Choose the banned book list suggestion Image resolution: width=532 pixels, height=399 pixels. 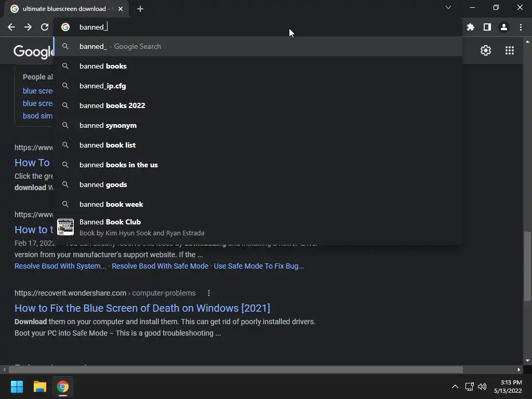pyautogui.click(x=258, y=145)
